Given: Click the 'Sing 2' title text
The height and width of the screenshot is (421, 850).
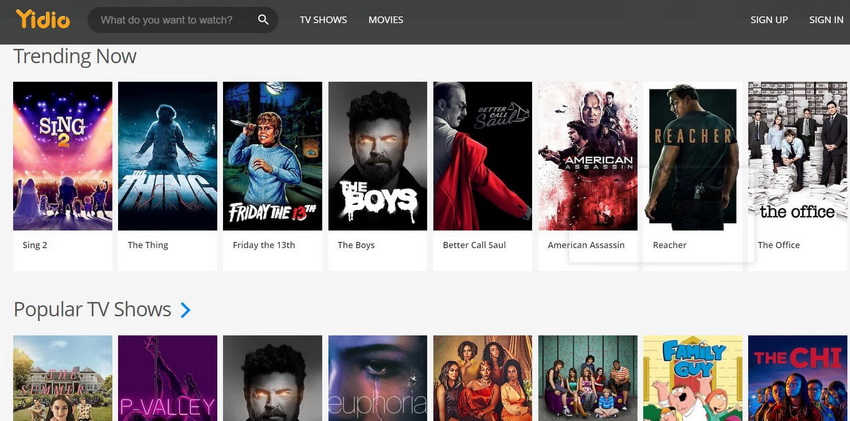Looking at the screenshot, I should pyautogui.click(x=35, y=245).
